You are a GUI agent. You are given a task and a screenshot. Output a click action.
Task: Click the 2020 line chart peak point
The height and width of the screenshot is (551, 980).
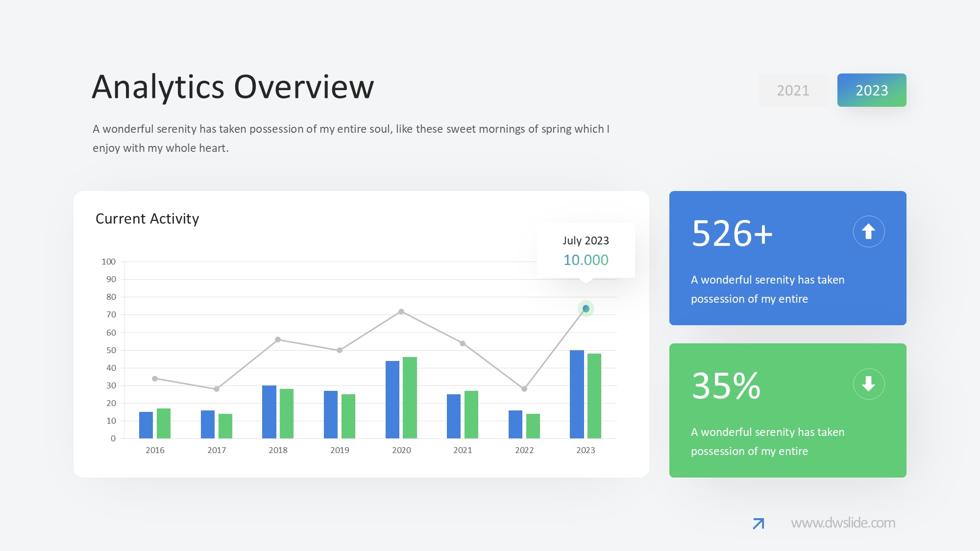pyautogui.click(x=401, y=311)
